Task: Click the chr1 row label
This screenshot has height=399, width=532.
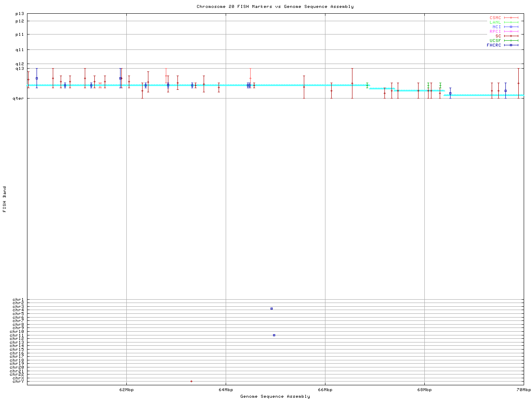Action: click(18, 300)
